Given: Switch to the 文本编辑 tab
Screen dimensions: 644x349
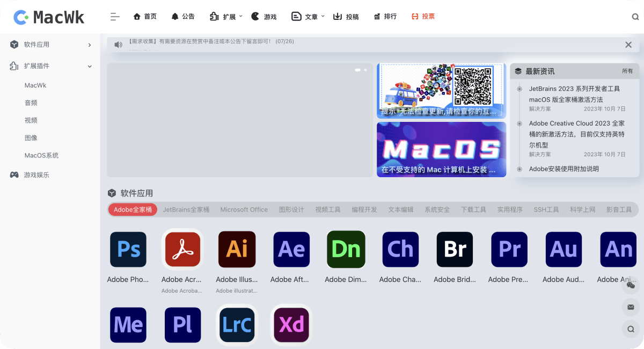Looking at the screenshot, I should 401,209.
